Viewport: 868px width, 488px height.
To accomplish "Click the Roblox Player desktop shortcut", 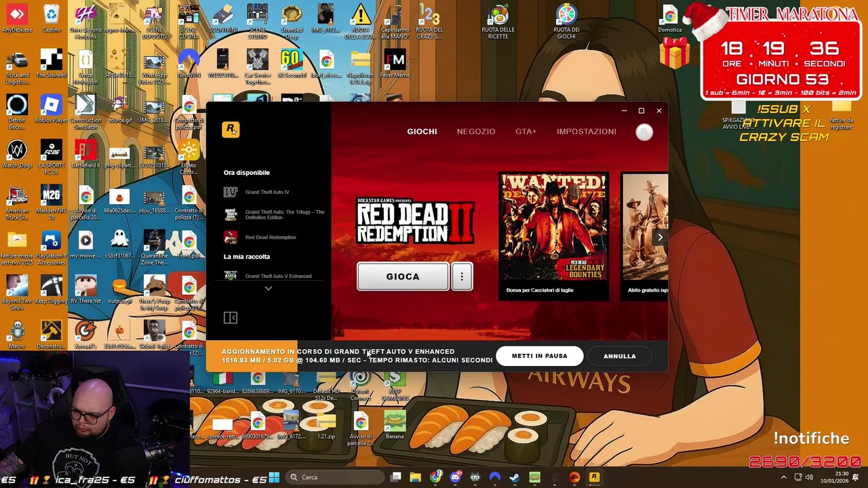I will point(52,110).
